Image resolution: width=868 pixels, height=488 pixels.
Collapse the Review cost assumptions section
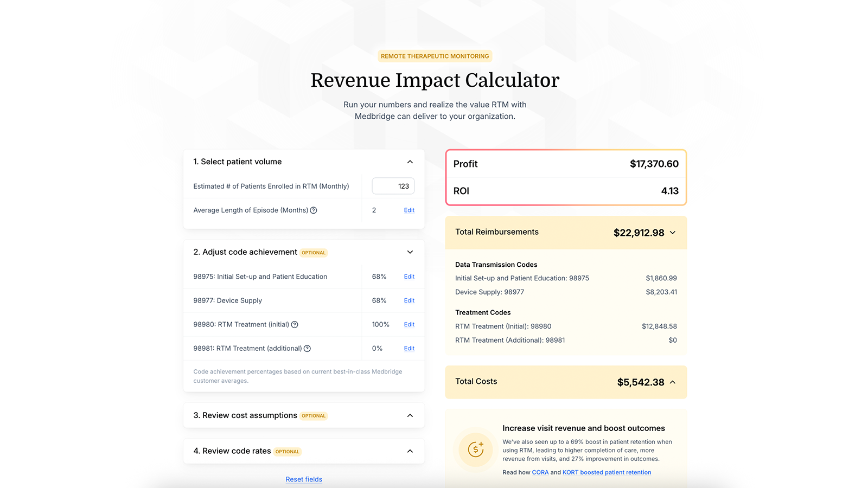(x=410, y=415)
